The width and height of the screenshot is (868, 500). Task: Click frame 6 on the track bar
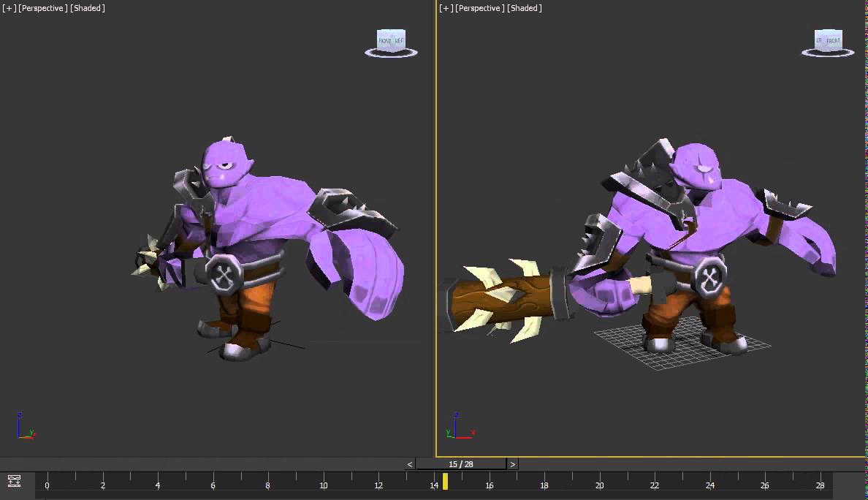(213, 485)
